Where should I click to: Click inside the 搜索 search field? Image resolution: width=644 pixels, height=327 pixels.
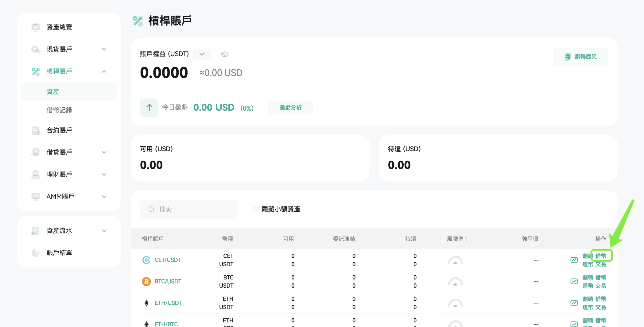[x=188, y=209]
